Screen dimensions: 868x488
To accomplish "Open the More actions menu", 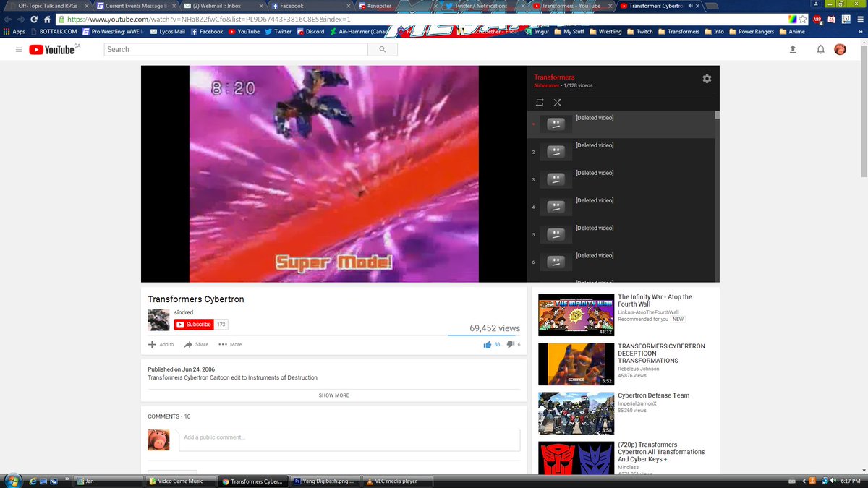I will tap(230, 344).
